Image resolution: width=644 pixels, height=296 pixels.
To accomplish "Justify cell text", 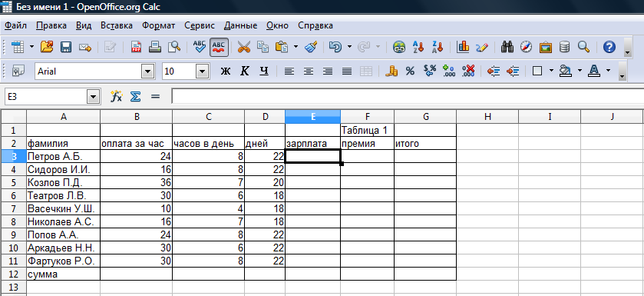I will tap(347, 72).
